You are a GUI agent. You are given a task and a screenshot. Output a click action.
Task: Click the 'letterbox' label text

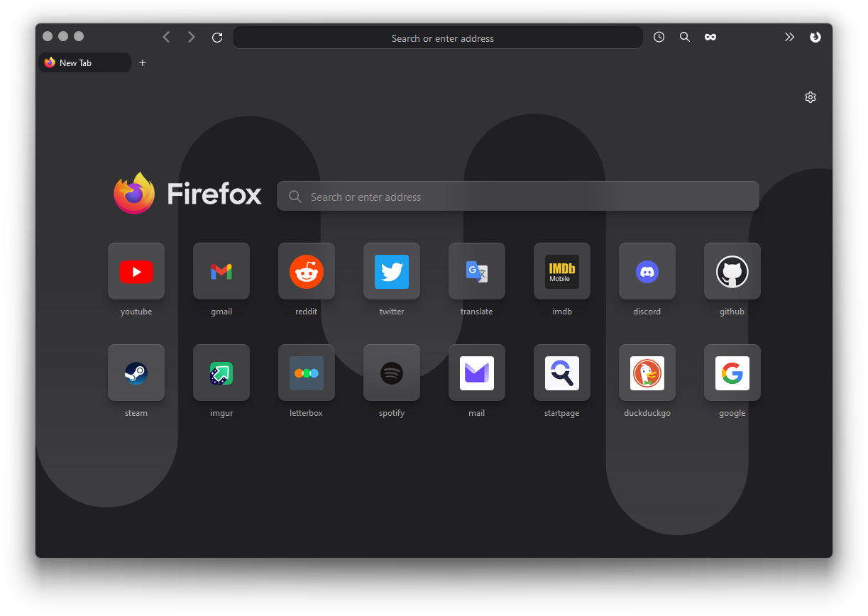click(x=307, y=413)
